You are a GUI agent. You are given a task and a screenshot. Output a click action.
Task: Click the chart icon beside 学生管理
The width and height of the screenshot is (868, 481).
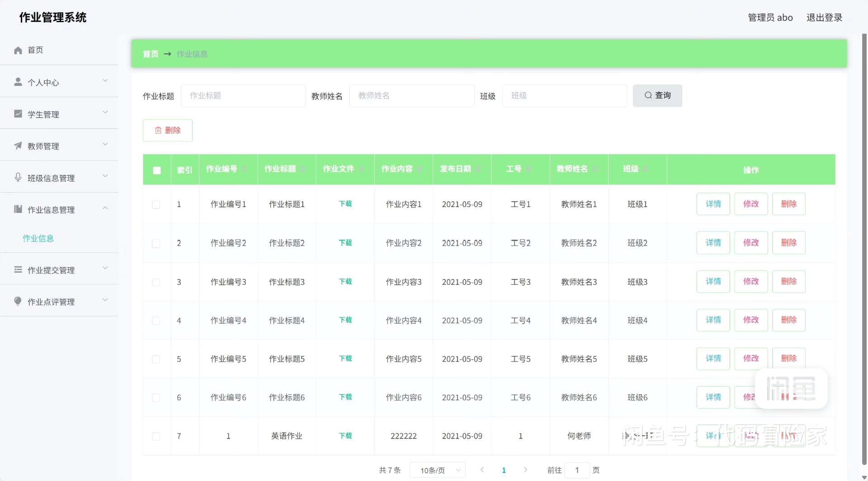coord(18,114)
